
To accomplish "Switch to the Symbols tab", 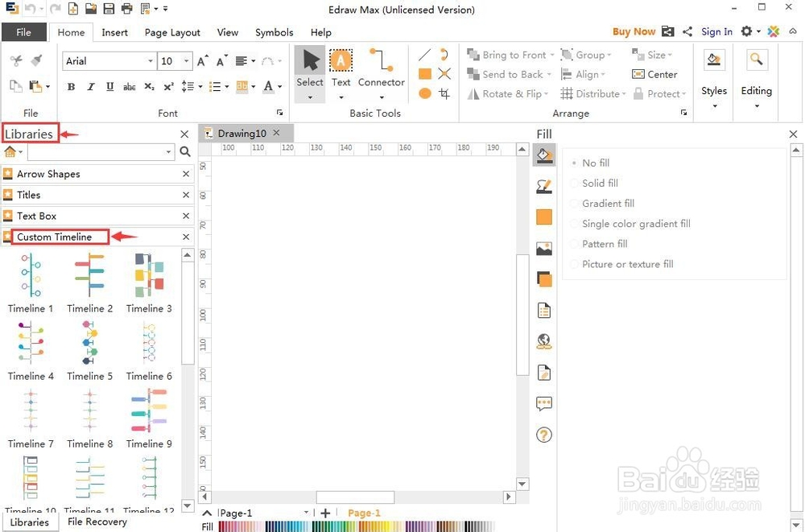I will click(275, 32).
